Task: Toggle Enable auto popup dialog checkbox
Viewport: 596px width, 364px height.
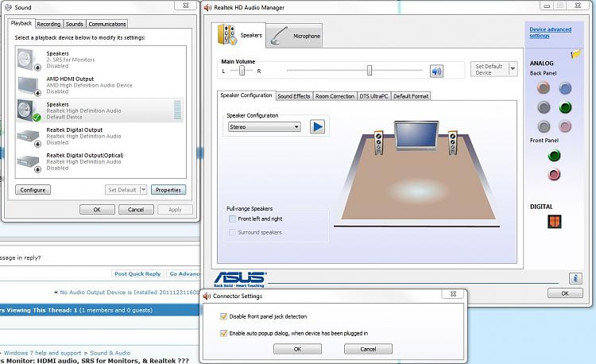Action: 223,333
